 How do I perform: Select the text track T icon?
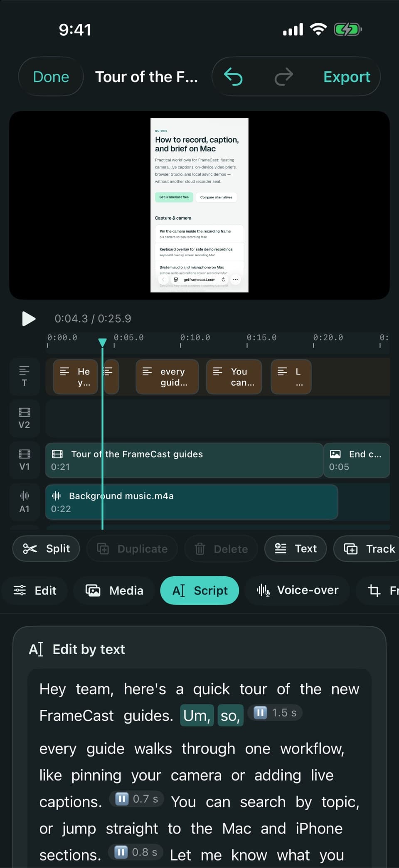(25, 376)
